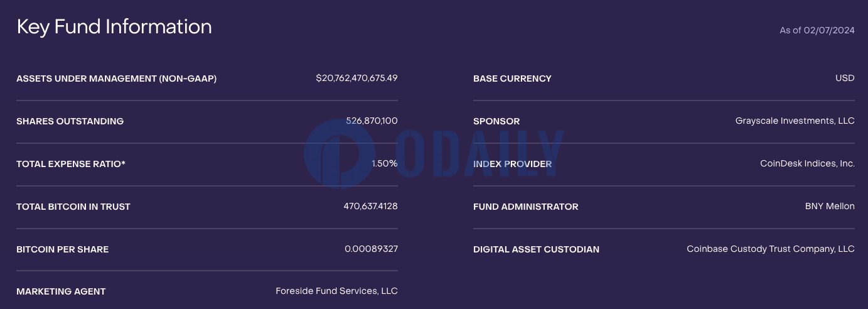Select the 1.50% expense ratio value

385,164
